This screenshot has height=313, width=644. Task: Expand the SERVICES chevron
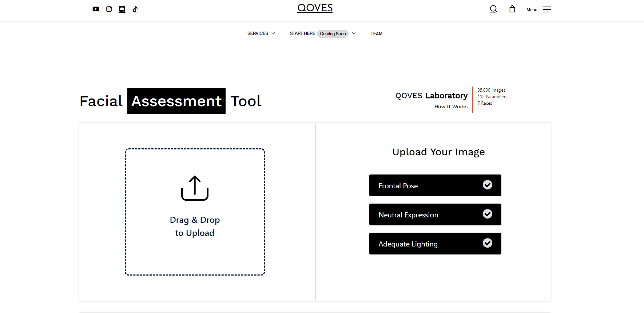[273, 33]
